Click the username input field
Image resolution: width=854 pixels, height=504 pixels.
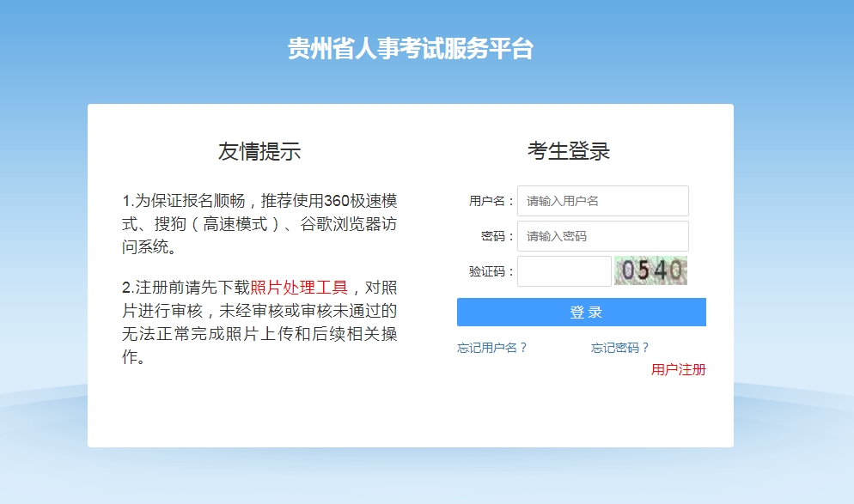tap(602, 201)
